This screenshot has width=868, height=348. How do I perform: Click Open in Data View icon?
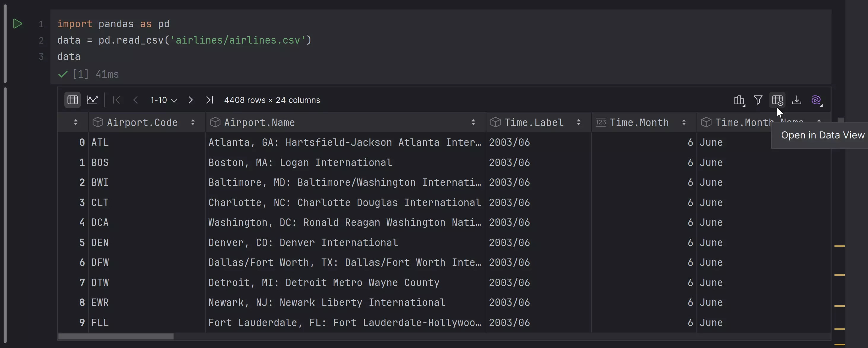coord(777,100)
